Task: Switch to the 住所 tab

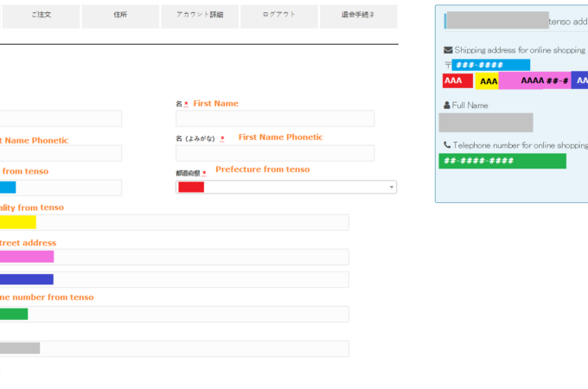Action: click(x=119, y=16)
